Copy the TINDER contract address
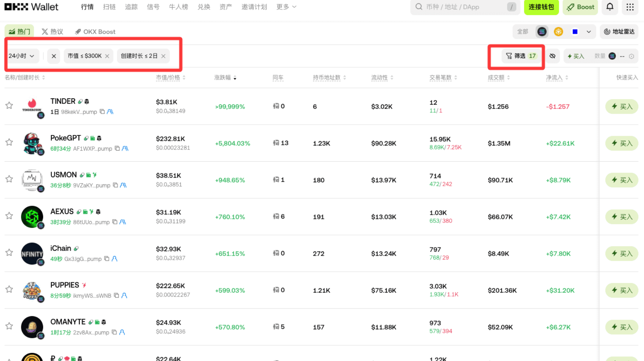The width and height of the screenshot is (644, 361). (x=102, y=112)
